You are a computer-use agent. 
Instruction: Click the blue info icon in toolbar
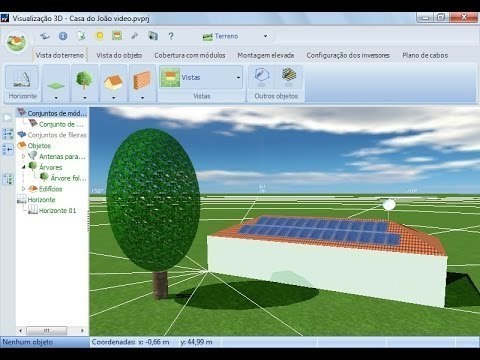point(63,36)
